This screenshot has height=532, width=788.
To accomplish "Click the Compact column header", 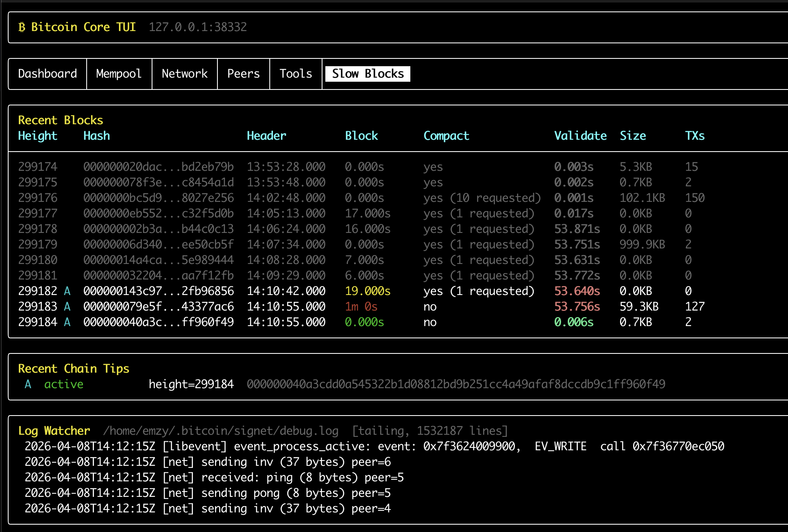I will click(446, 136).
